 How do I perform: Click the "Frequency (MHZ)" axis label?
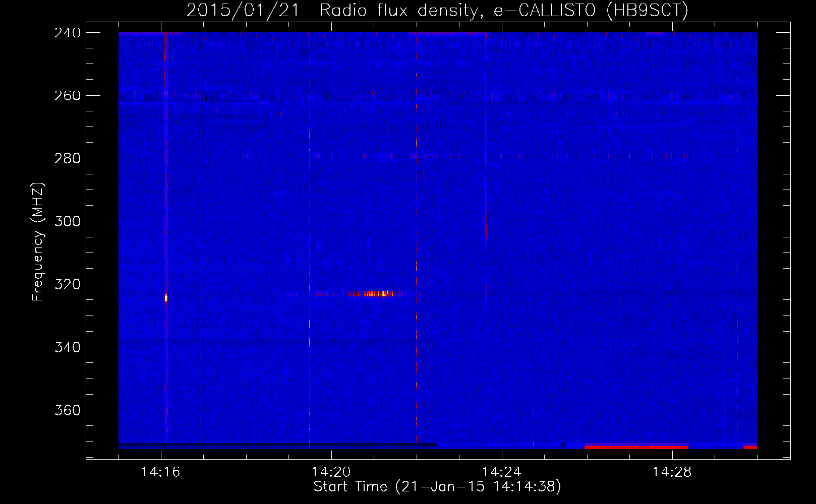(x=38, y=242)
